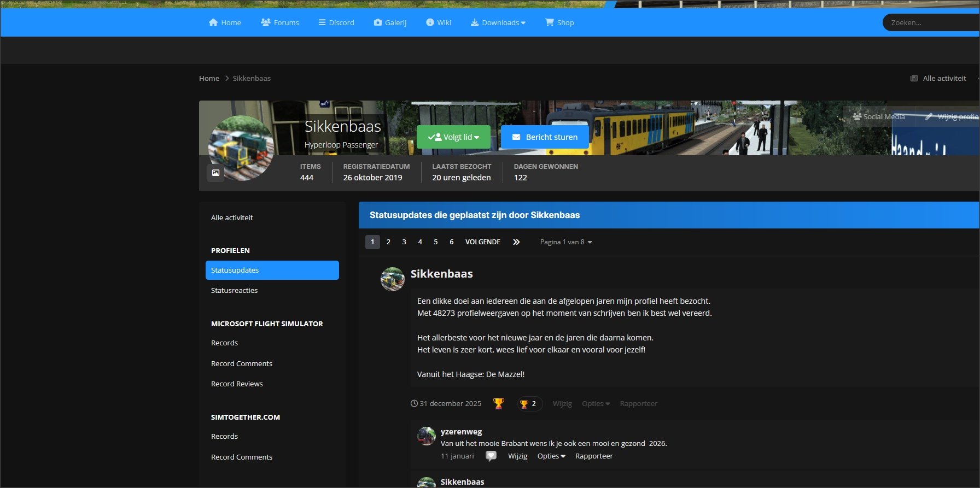Image resolution: width=980 pixels, height=488 pixels.
Task: Click the Wiki info icon
Action: click(x=430, y=22)
